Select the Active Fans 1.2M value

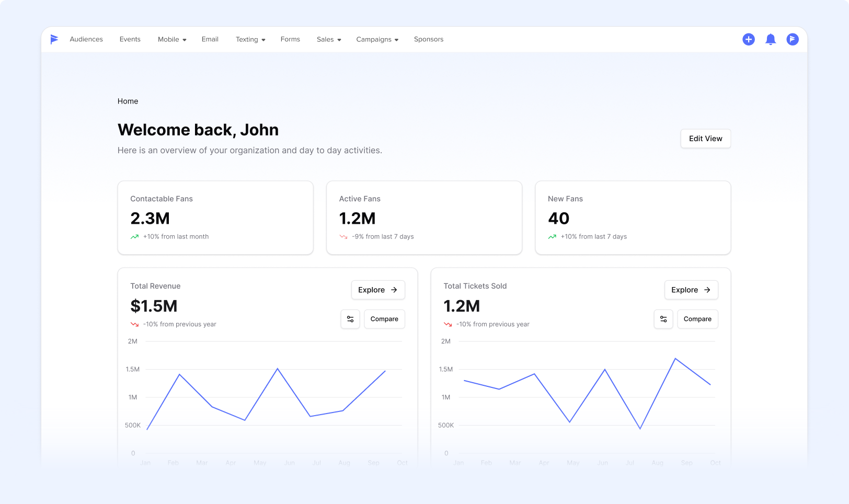[358, 219]
